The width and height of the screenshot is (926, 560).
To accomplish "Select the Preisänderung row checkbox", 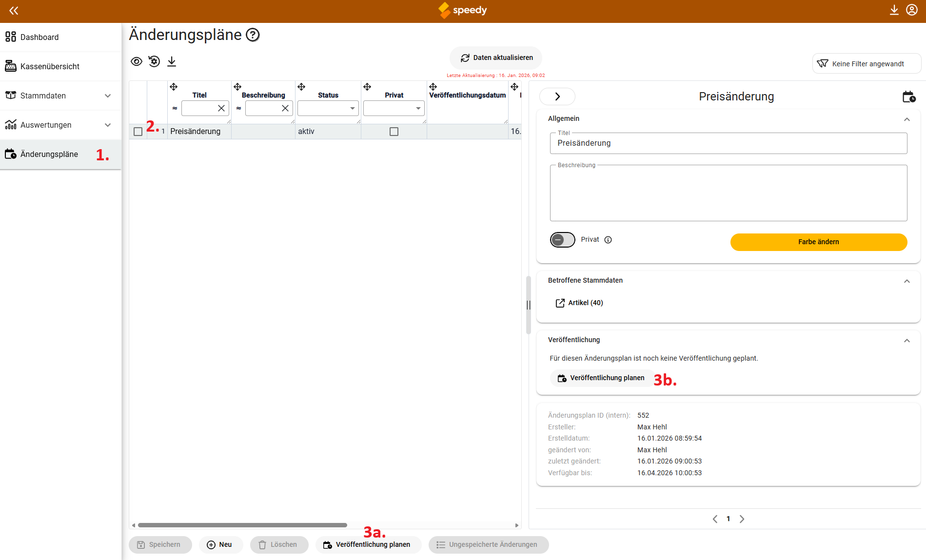I will click(x=138, y=132).
